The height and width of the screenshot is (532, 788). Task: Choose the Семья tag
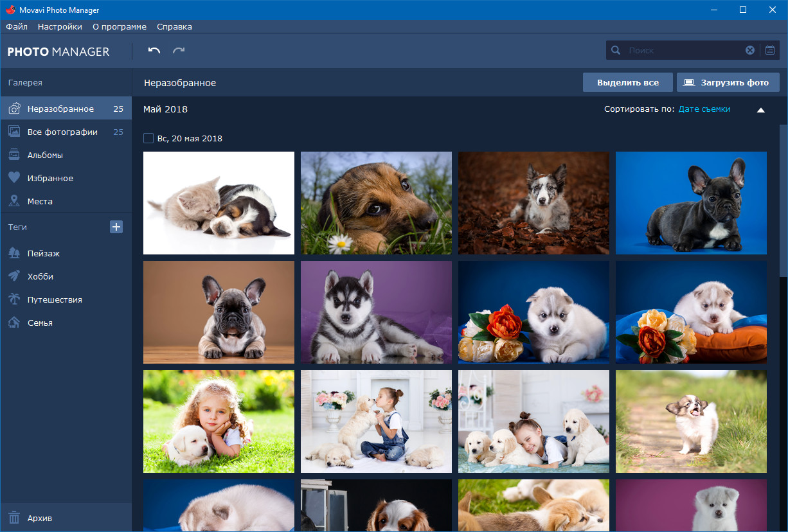66,323
